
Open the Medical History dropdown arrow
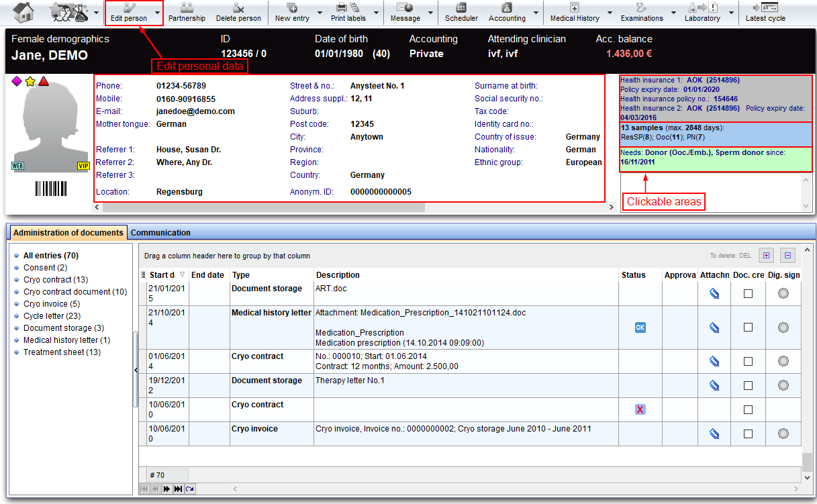610,13
